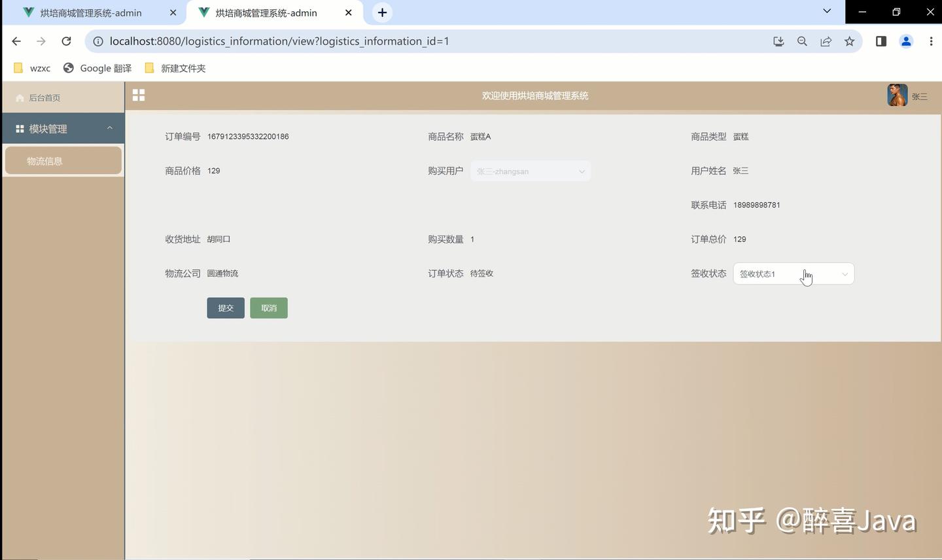Bookmark the page via the star icon
942x560 pixels.
848,41
